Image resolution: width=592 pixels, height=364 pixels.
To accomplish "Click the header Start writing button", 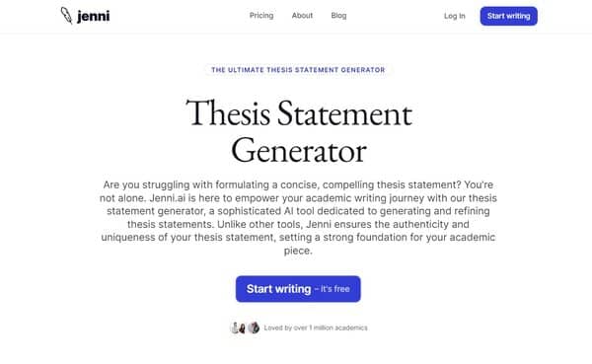I will [508, 16].
